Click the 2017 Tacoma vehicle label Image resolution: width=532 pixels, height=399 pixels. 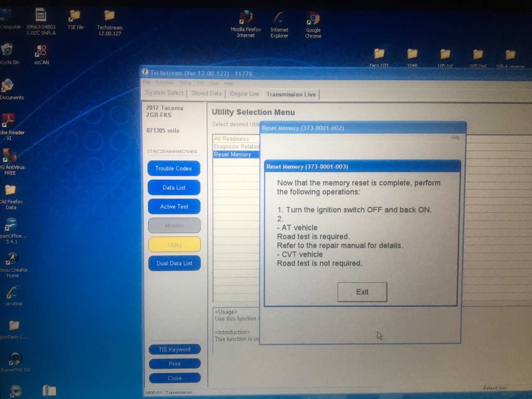point(165,108)
